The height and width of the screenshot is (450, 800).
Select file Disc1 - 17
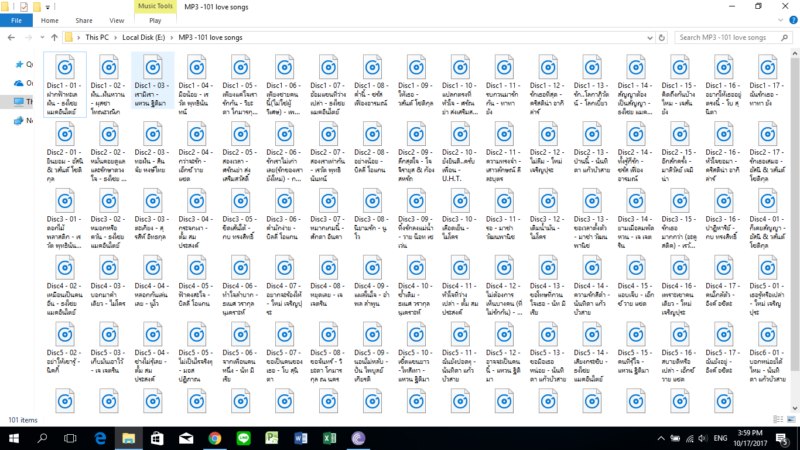pos(767,81)
